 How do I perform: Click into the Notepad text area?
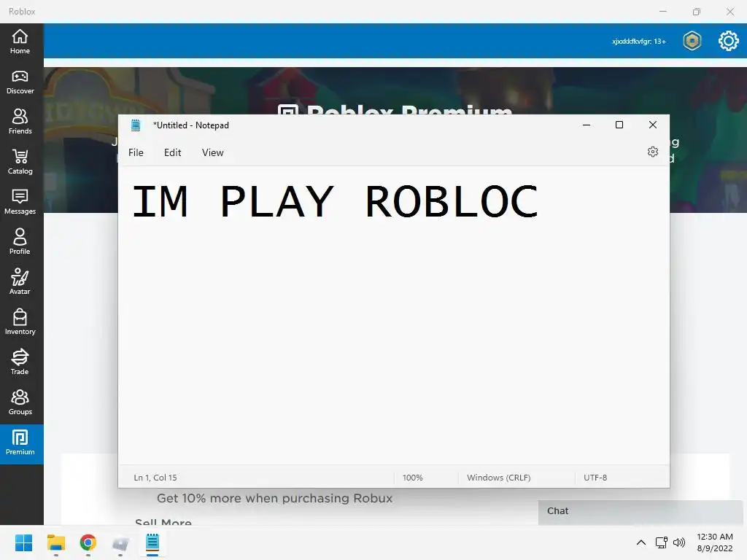point(393,315)
